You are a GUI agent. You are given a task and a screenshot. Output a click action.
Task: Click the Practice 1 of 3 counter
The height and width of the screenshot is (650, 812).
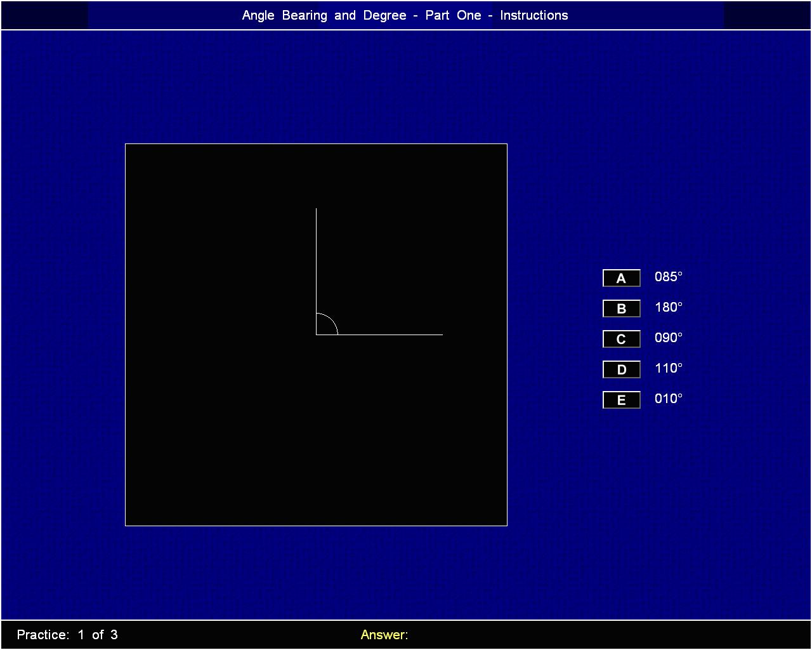tap(67, 635)
